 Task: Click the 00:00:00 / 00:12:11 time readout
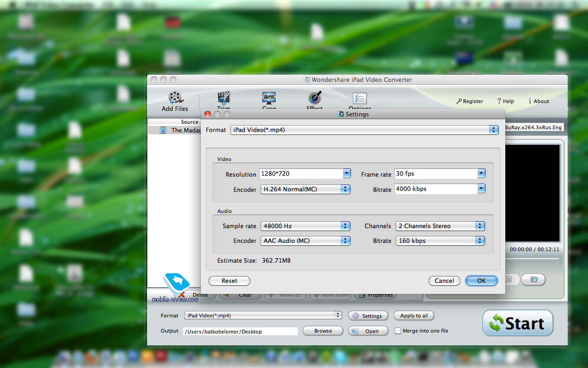click(x=535, y=249)
